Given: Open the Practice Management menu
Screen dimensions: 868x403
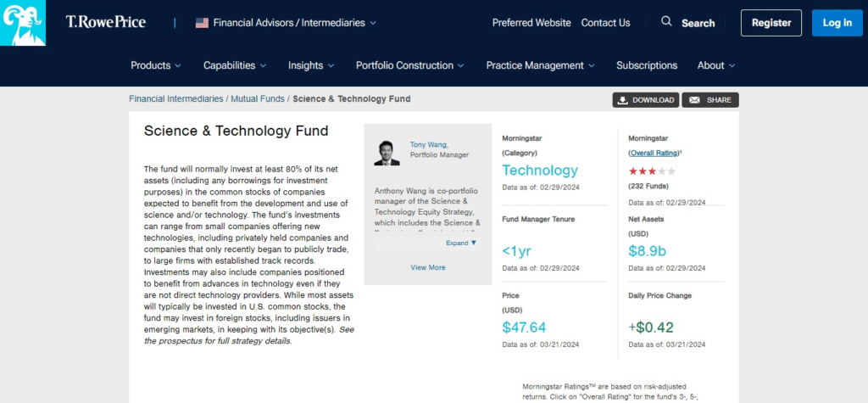Looking at the screenshot, I should point(540,65).
